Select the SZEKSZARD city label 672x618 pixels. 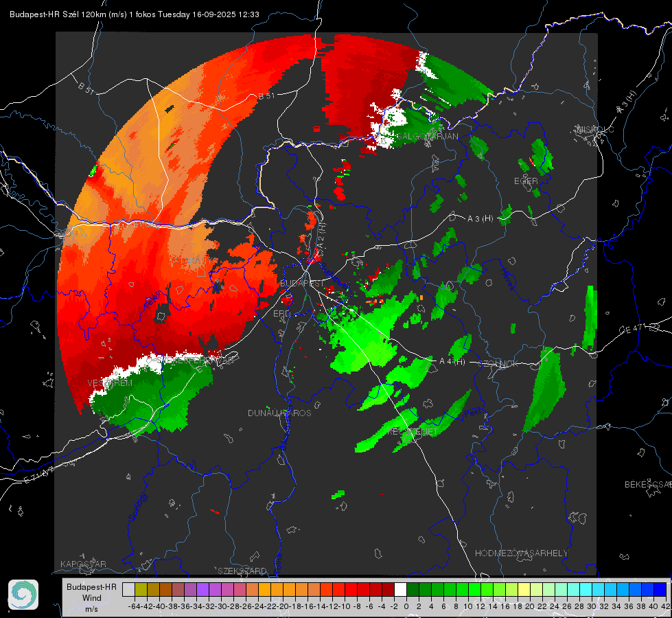click(242, 571)
